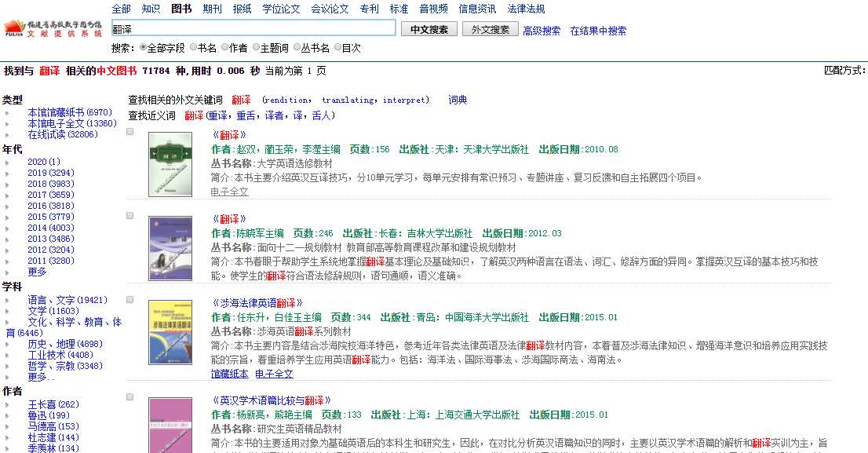The image size is (868, 453).
Task: Open 电子全文 link for 涉海法律英语翻译
Action: (274, 374)
